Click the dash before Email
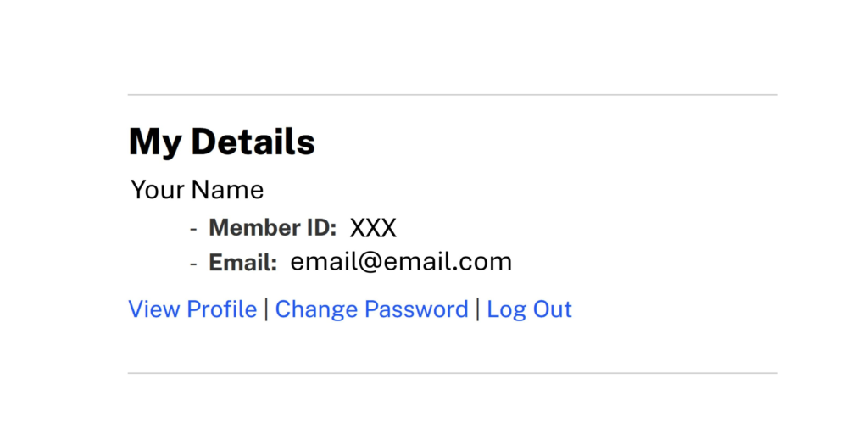 click(193, 264)
